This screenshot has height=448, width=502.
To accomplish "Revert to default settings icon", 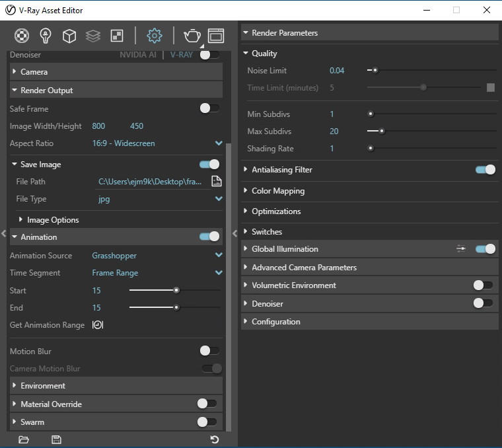I will [215, 439].
